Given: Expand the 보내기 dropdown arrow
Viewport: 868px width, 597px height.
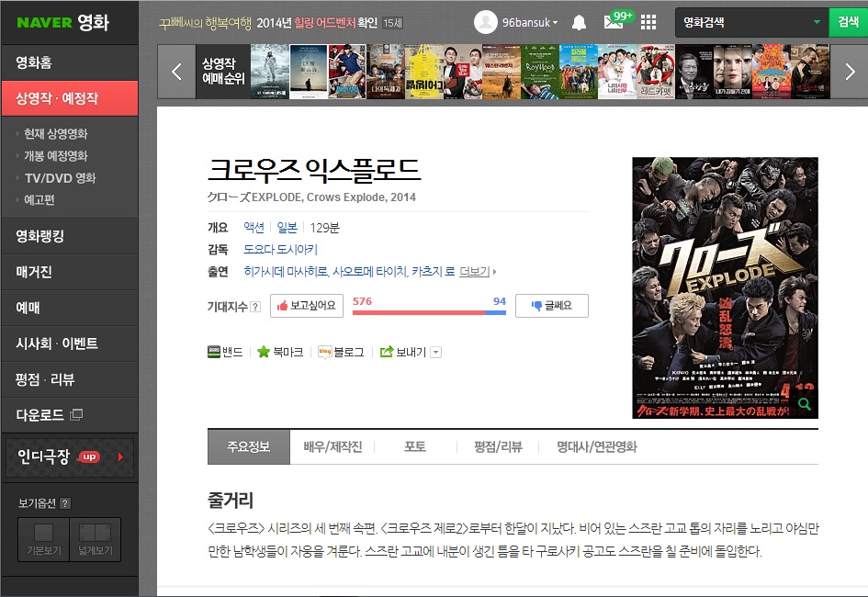Looking at the screenshot, I should click(435, 352).
